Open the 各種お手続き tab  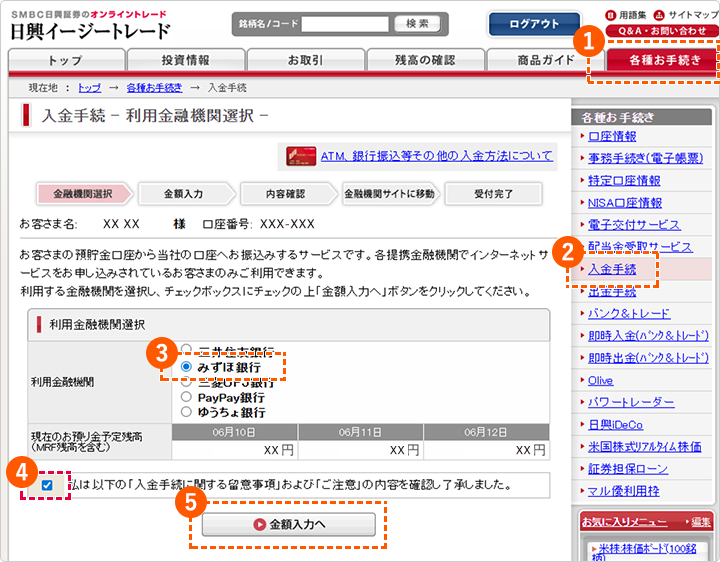tap(663, 60)
